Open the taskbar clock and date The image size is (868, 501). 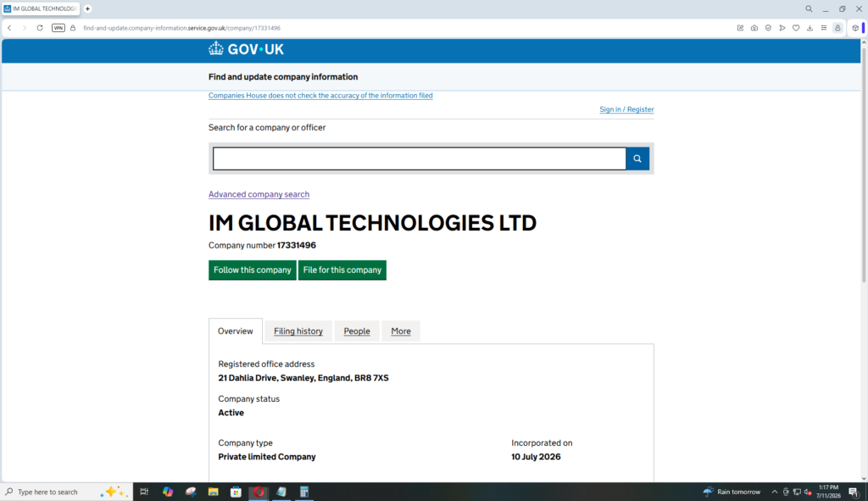pos(828,492)
